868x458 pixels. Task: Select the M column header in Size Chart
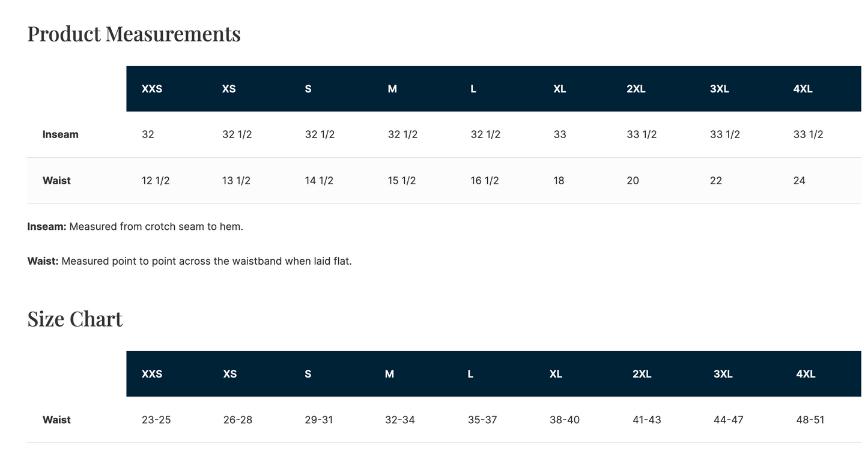389,374
